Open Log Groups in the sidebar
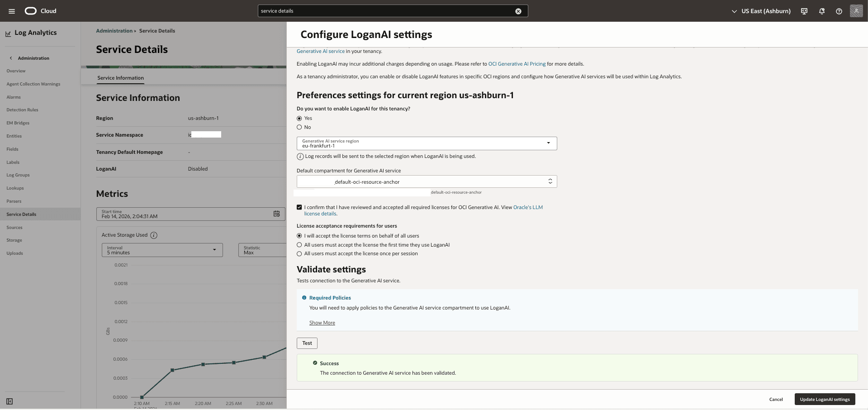The image size is (868, 410). coord(18,175)
